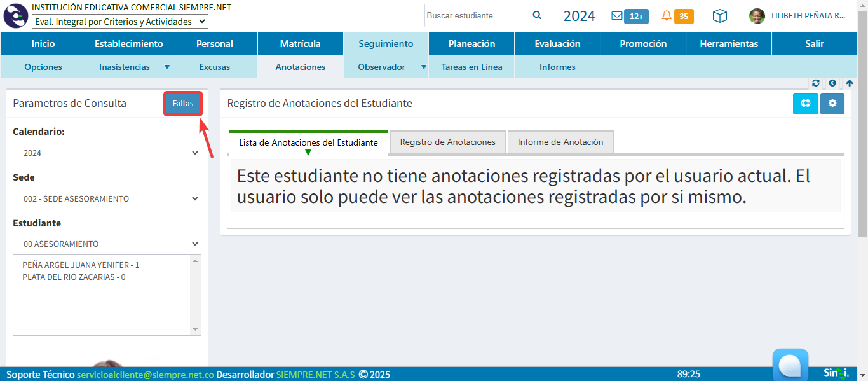Open the Promoción menu
This screenshot has height=381, width=868.
click(x=643, y=44)
